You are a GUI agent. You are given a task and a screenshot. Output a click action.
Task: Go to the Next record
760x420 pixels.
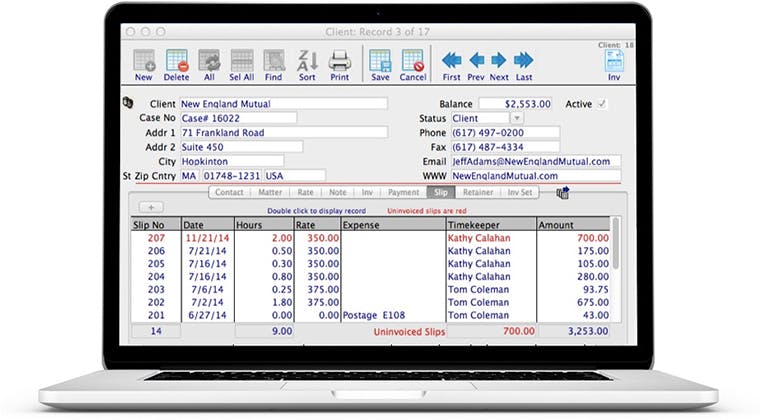pyautogui.click(x=499, y=65)
